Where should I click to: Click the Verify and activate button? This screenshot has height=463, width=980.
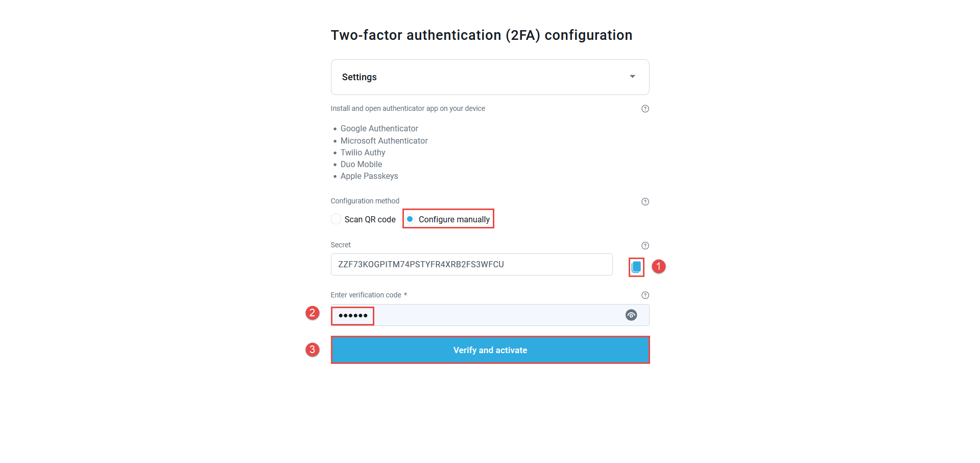click(490, 350)
